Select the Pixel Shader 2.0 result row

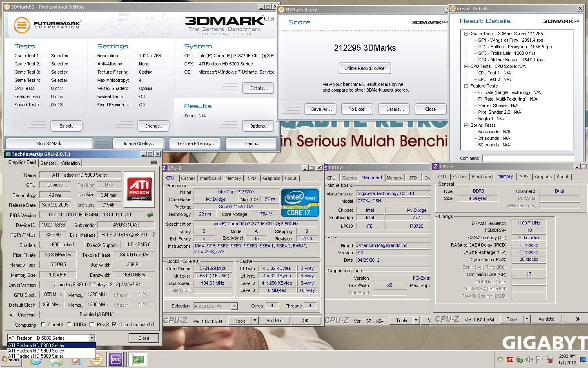(499, 112)
